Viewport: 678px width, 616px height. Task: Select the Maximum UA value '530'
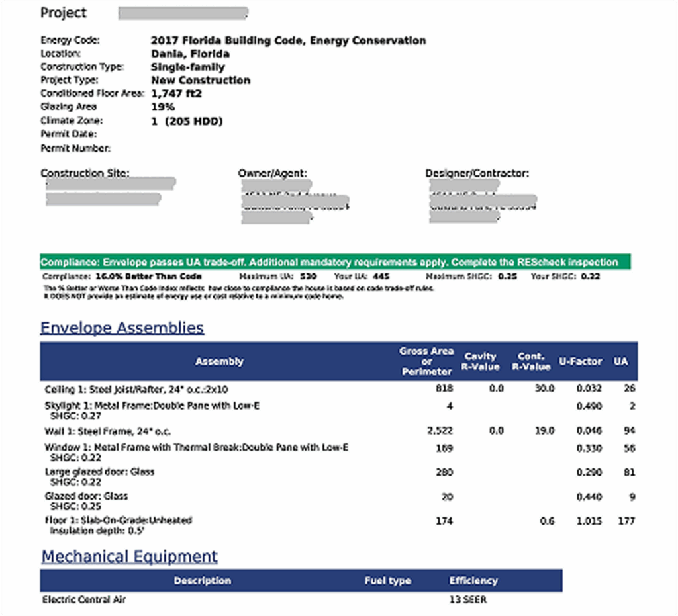coord(309,277)
